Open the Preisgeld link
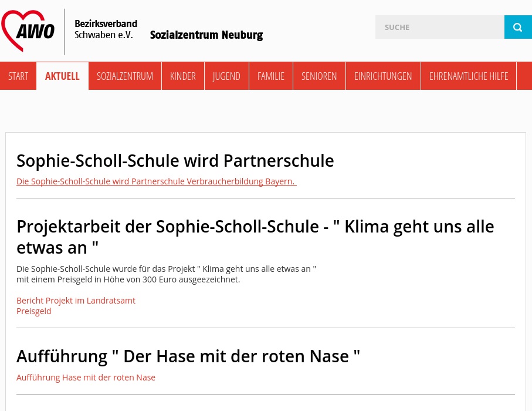Screen dimensions: 532x411 [x=33, y=311]
